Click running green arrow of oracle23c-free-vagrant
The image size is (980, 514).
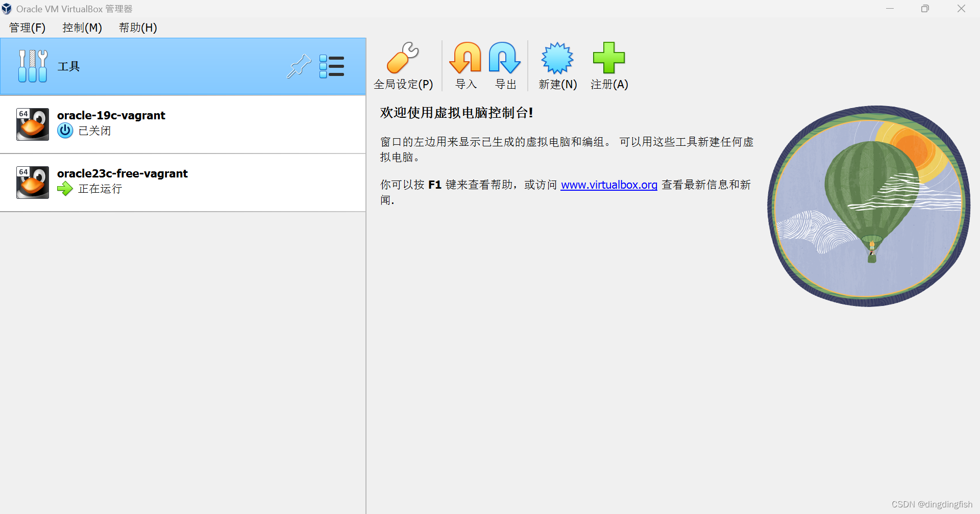point(65,189)
